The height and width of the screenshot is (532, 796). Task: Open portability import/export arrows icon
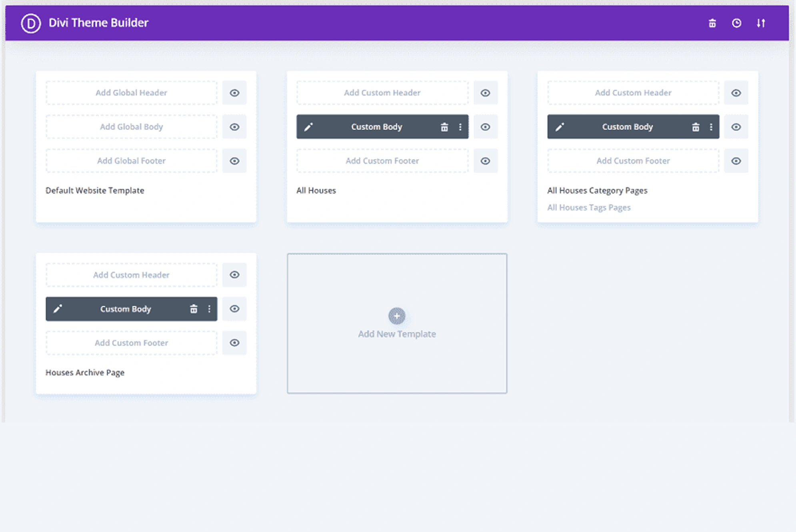pos(761,23)
